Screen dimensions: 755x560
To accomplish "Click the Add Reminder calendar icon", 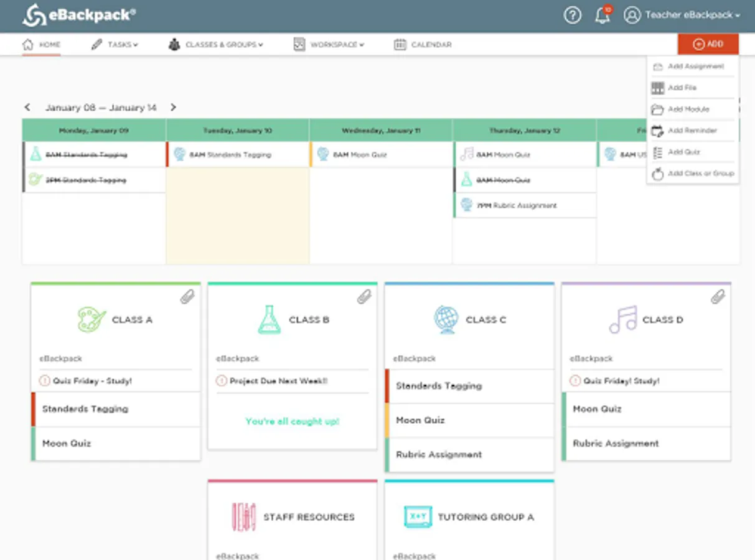I will [x=658, y=131].
